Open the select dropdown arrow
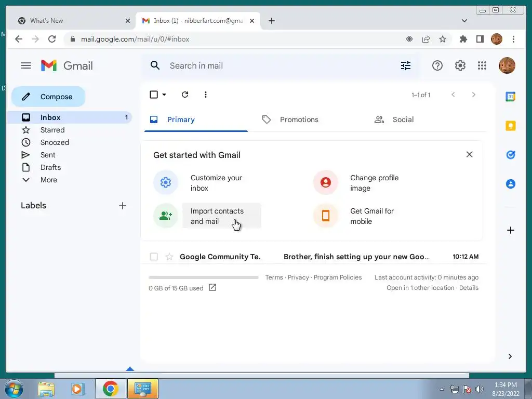 pos(164,95)
